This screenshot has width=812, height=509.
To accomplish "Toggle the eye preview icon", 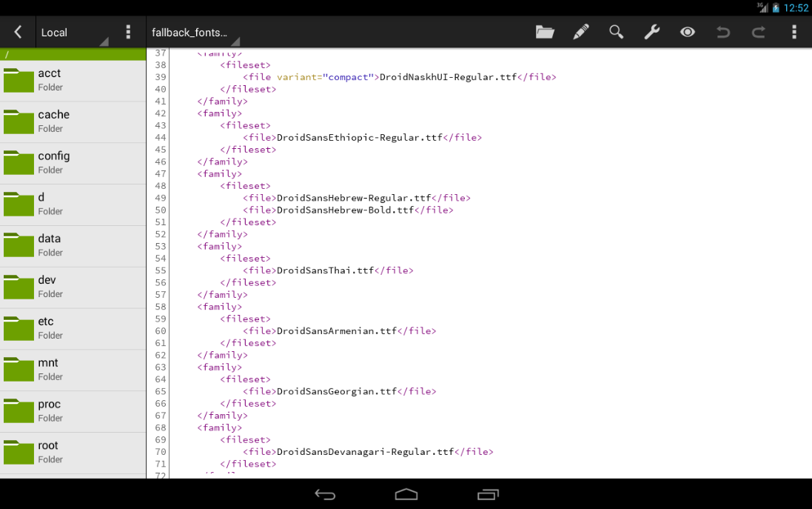I will 688,32.
